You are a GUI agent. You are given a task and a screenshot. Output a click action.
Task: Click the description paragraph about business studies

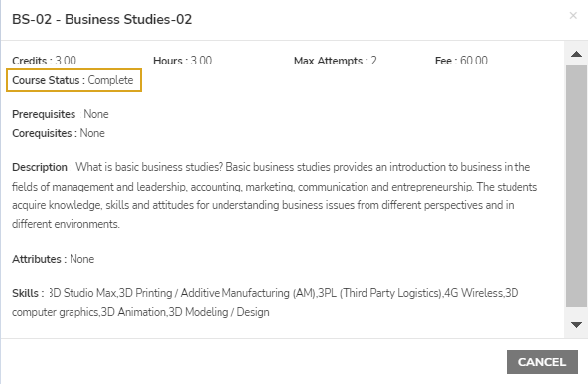(275, 195)
